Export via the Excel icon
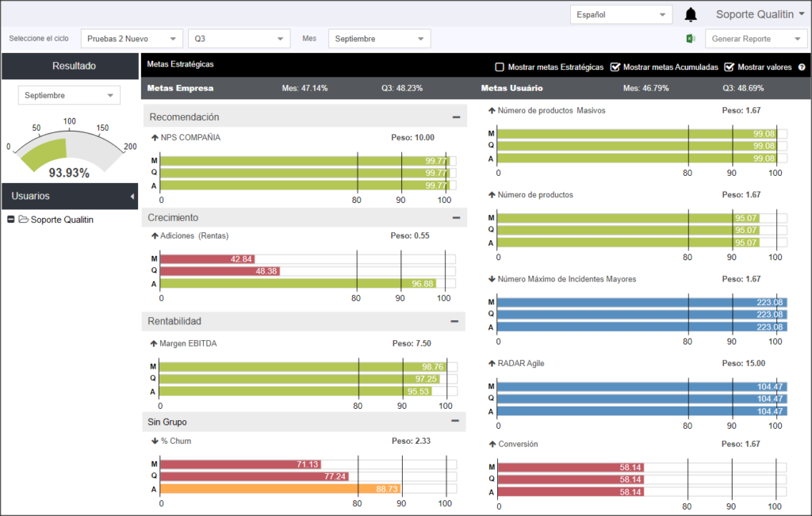The image size is (812, 516). pos(691,39)
